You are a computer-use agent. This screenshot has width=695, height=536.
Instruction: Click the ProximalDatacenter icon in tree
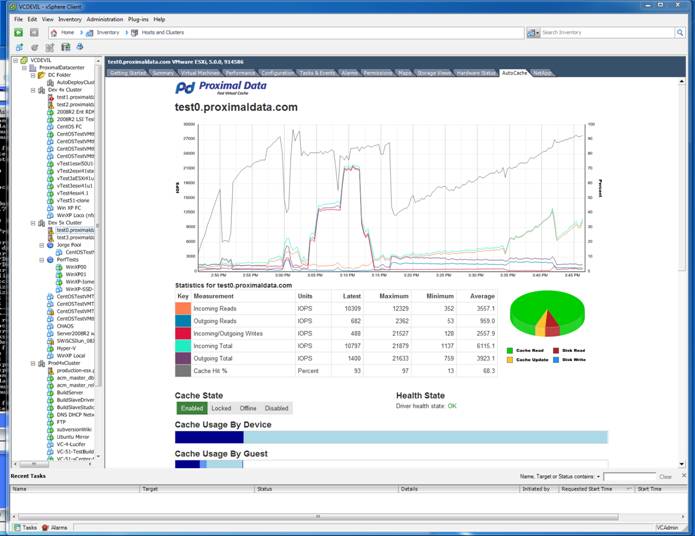[x=33, y=67]
